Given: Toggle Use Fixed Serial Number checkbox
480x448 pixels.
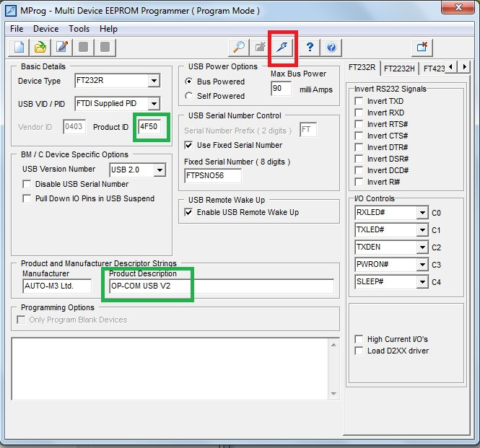Looking at the screenshot, I should (x=188, y=145).
